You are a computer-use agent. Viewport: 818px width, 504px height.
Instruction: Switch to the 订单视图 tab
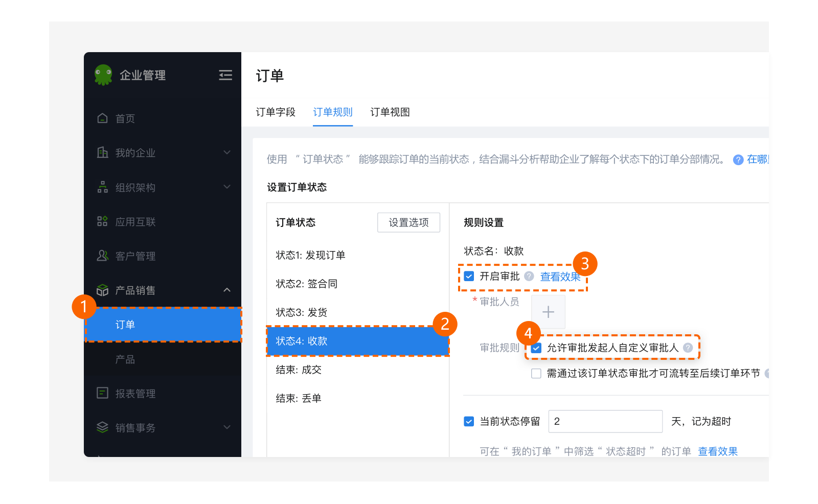[390, 112]
